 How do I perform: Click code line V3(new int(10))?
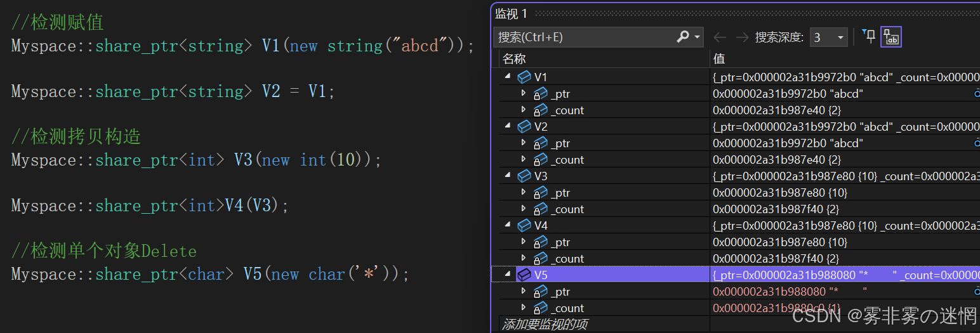[196, 160]
